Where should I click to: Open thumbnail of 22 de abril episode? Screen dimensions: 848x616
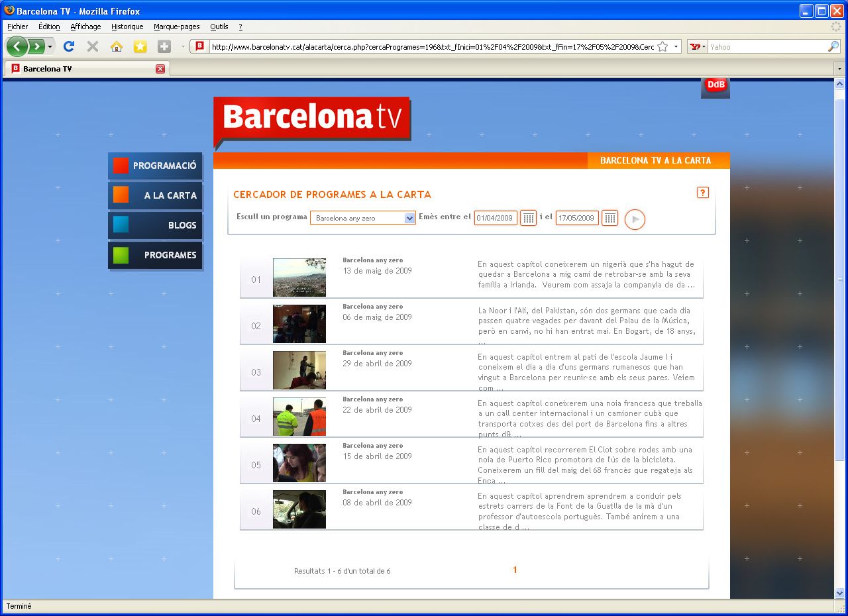tap(299, 417)
